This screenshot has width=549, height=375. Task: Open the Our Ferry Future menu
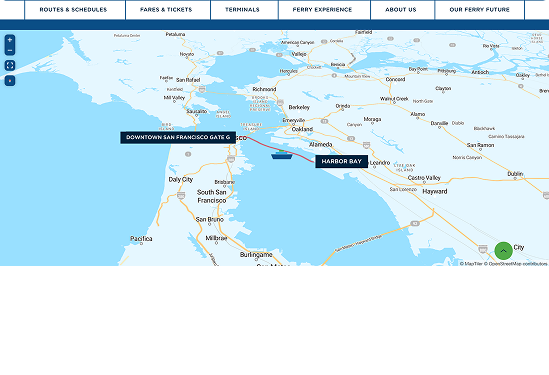480,10
